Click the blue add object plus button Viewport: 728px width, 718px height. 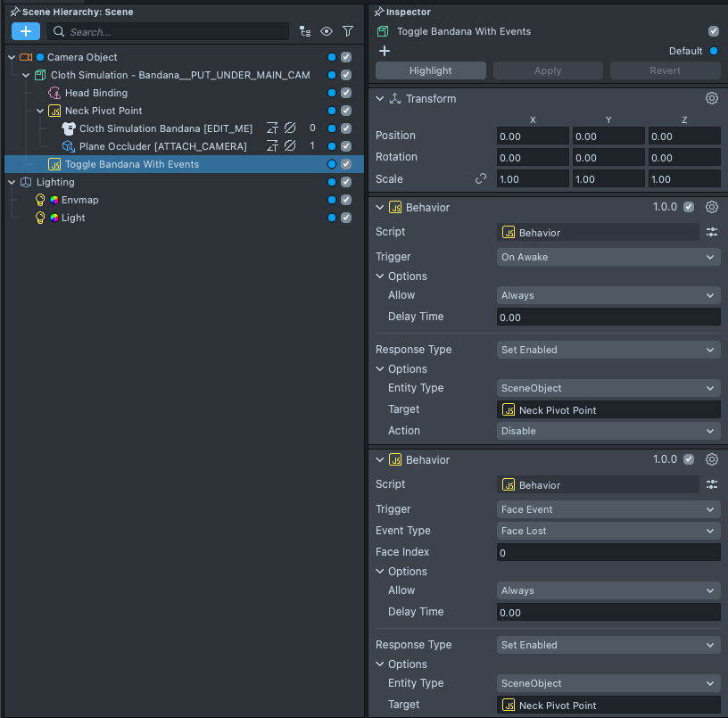pos(25,31)
